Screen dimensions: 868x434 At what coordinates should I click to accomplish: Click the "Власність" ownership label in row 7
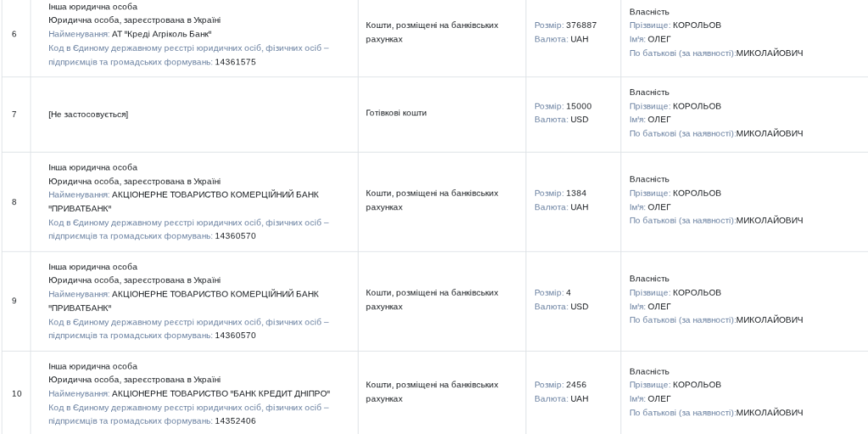click(649, 92)
